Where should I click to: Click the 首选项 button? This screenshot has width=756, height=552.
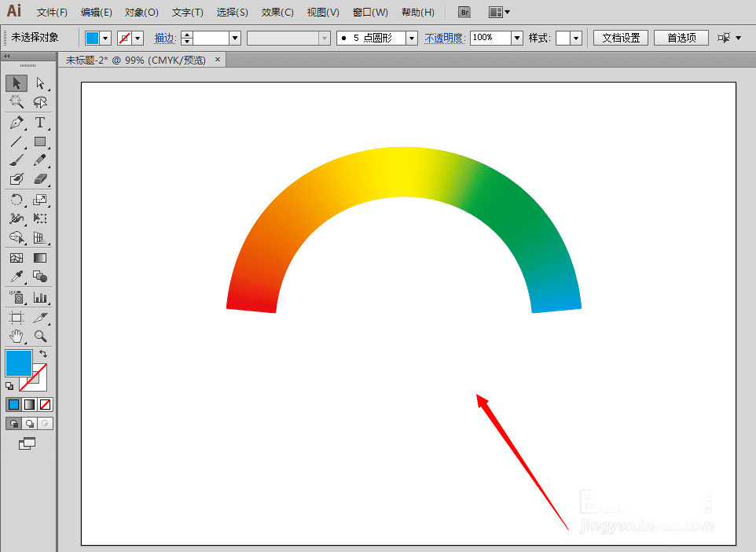point(681,38)
